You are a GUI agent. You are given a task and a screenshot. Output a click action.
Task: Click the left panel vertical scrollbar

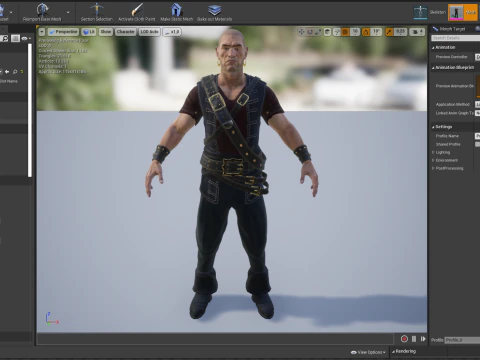tap(30, 110)
